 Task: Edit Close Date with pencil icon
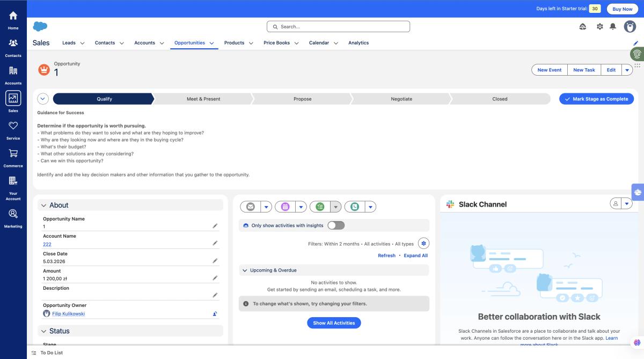point(215,261)
